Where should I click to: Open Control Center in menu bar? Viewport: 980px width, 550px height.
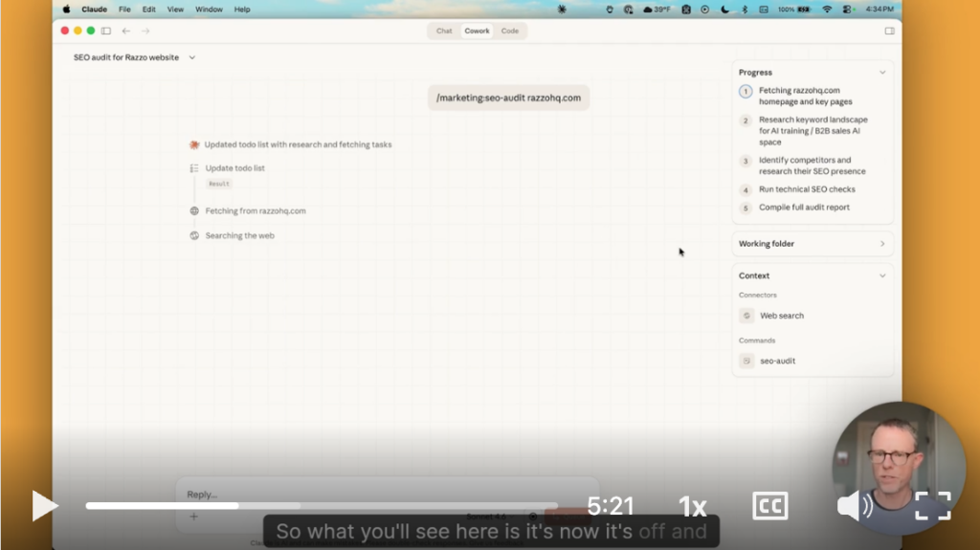pyautogui.click(x=847, y=10)
